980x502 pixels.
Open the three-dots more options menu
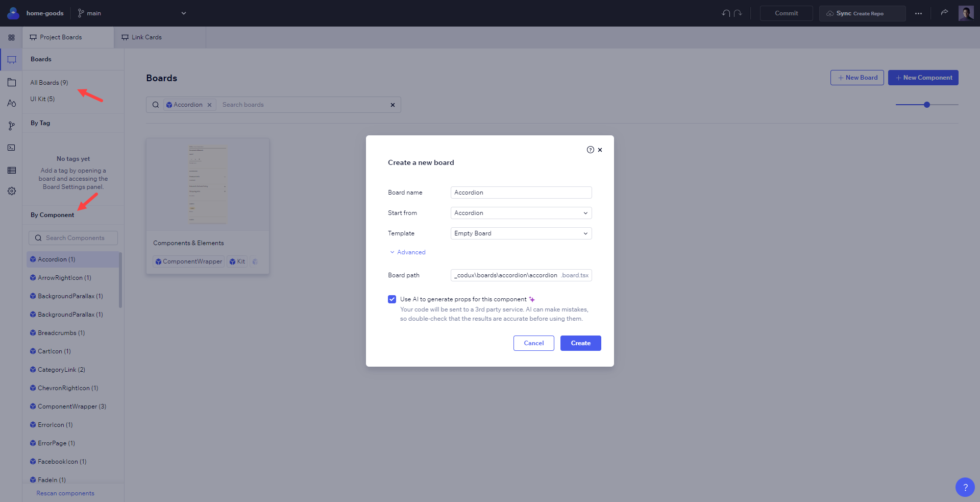pyautogui.click(x=918, y=13)
